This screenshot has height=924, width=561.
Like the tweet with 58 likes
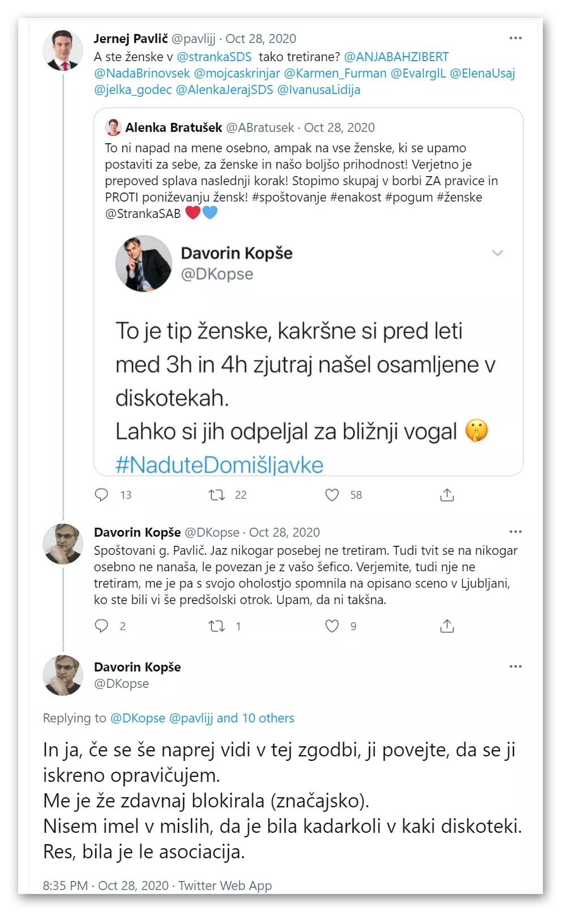332,495
